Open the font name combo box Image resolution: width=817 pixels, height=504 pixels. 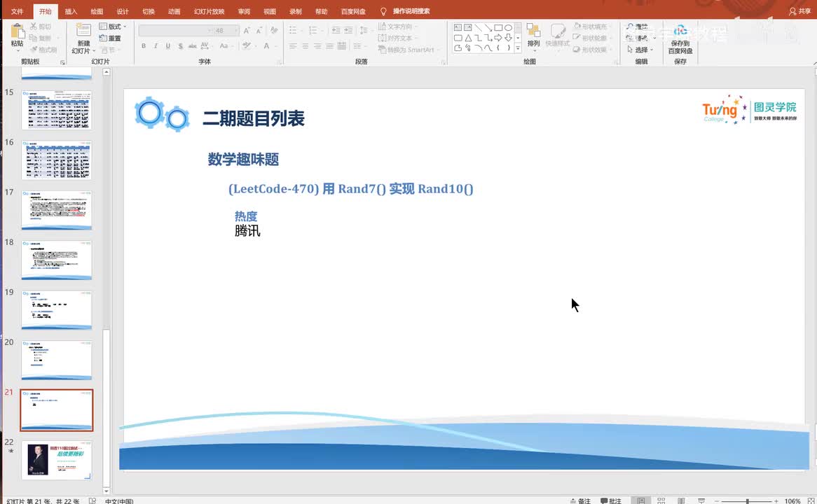pos(176,31)
